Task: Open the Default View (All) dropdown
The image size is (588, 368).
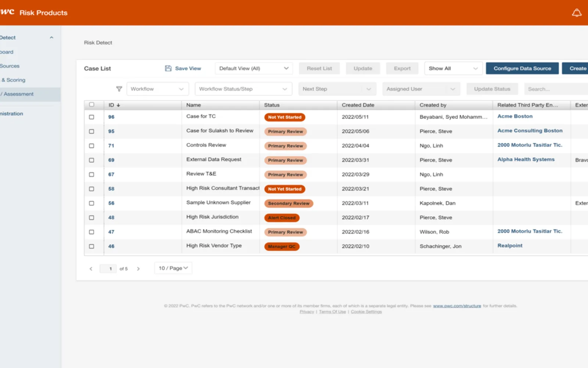Action: pos(254,68)
